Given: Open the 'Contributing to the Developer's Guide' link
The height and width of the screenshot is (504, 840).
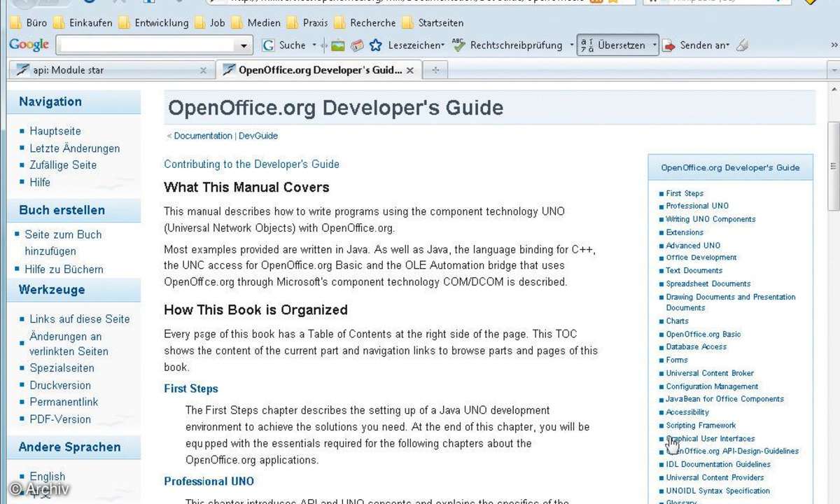Looking at the screenshot, I should coord(251,164).
